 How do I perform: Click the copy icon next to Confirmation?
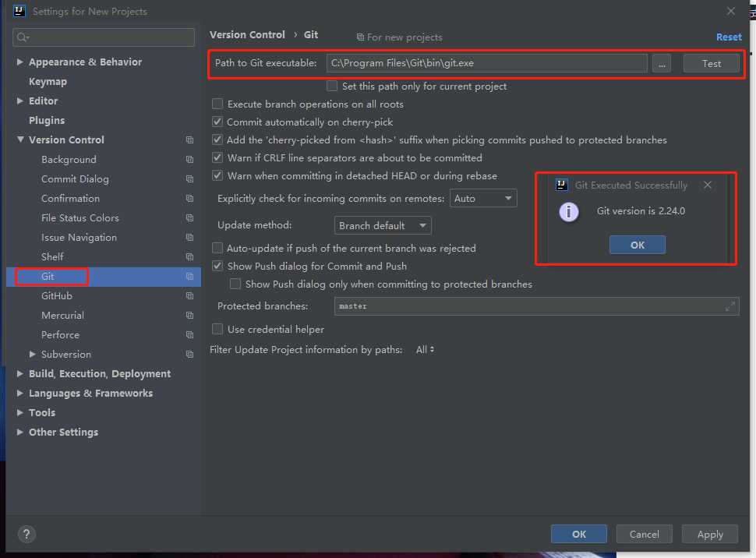tap(189, 198)
